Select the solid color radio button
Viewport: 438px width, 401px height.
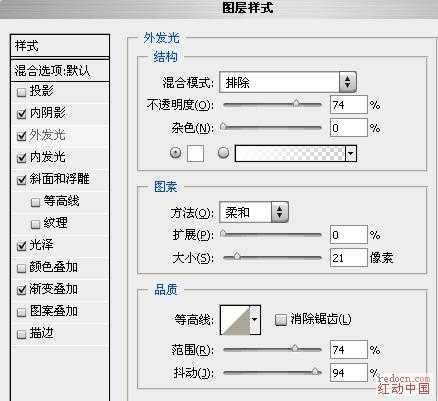point(176,153)
